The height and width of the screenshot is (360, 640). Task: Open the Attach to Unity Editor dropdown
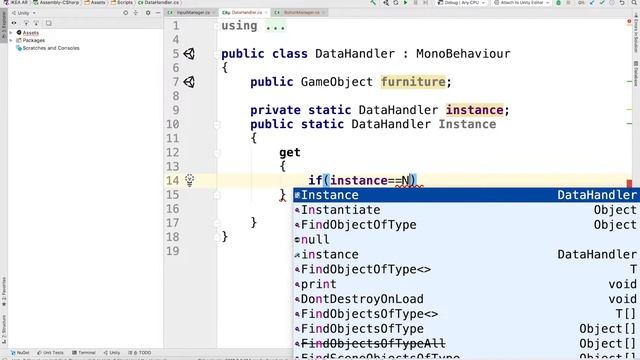click(x=522, y=2)
